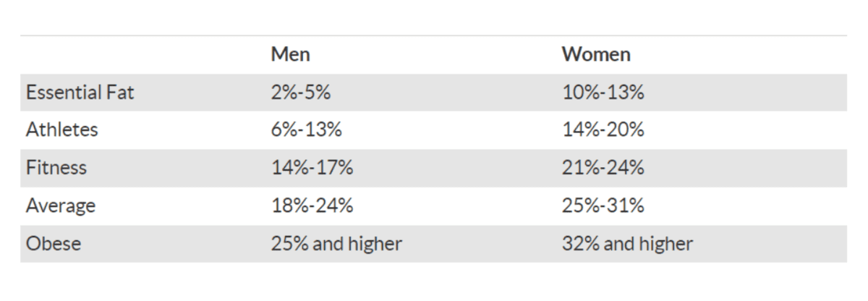Click blank area below Obese row
Screen dimensions: 868x301
[x=433, y=282]
